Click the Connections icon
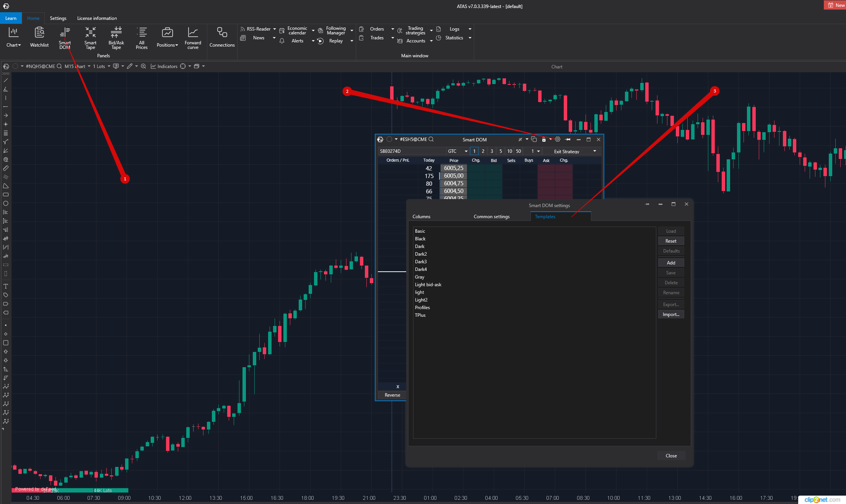Screen dimensions: 846x504 222,37
